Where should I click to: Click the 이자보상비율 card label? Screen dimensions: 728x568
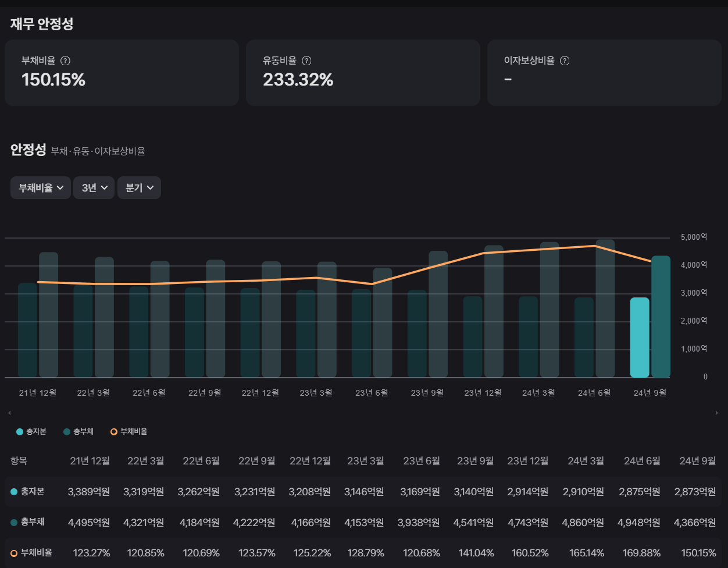coord(529,61)
